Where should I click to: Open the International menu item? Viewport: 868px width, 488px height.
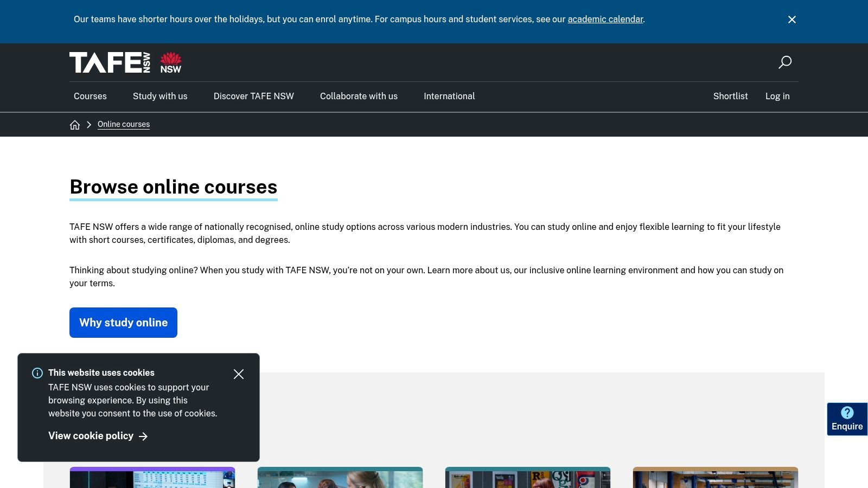(449, 96)
